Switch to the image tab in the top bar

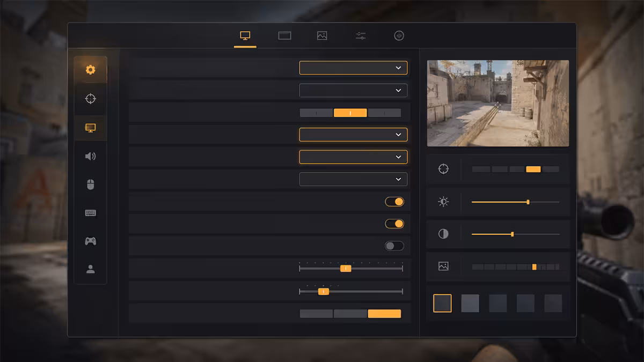click(322, 36)
